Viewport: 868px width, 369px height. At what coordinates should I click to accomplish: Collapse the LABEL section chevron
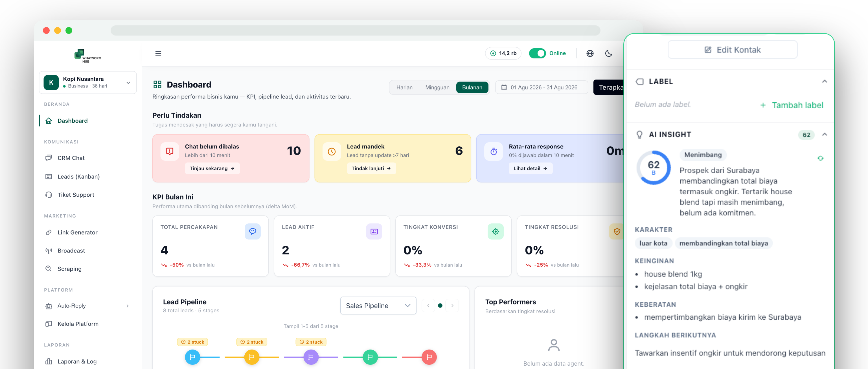pos(824,81)
